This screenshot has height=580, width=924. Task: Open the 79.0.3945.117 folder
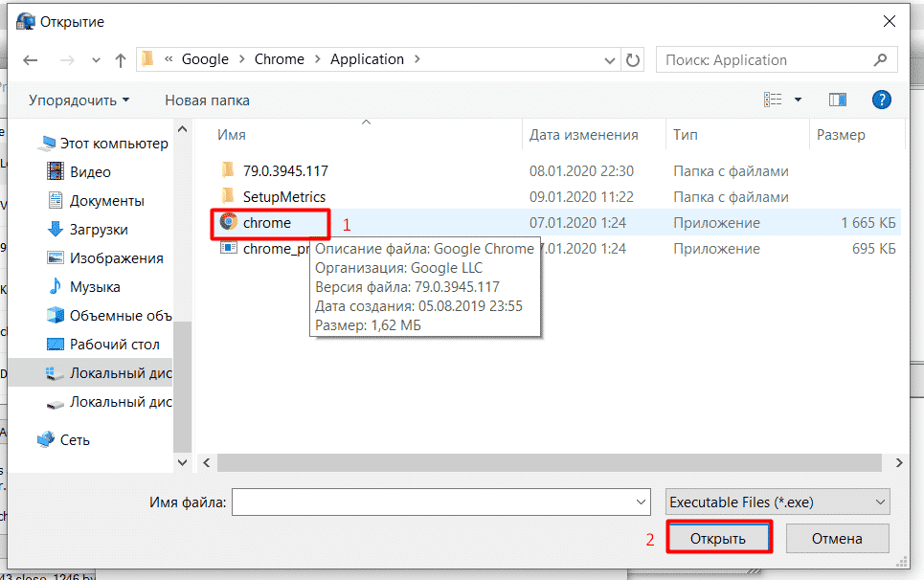285,171
